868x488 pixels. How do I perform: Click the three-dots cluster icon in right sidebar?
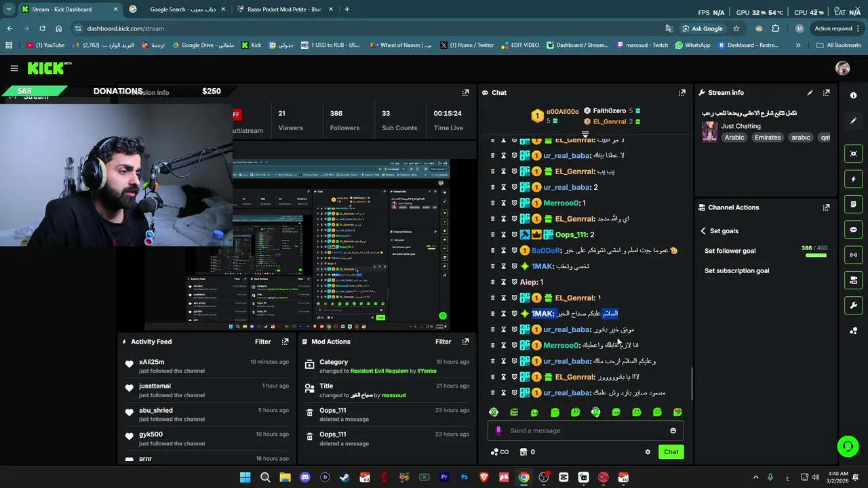(x=853, y=331)
